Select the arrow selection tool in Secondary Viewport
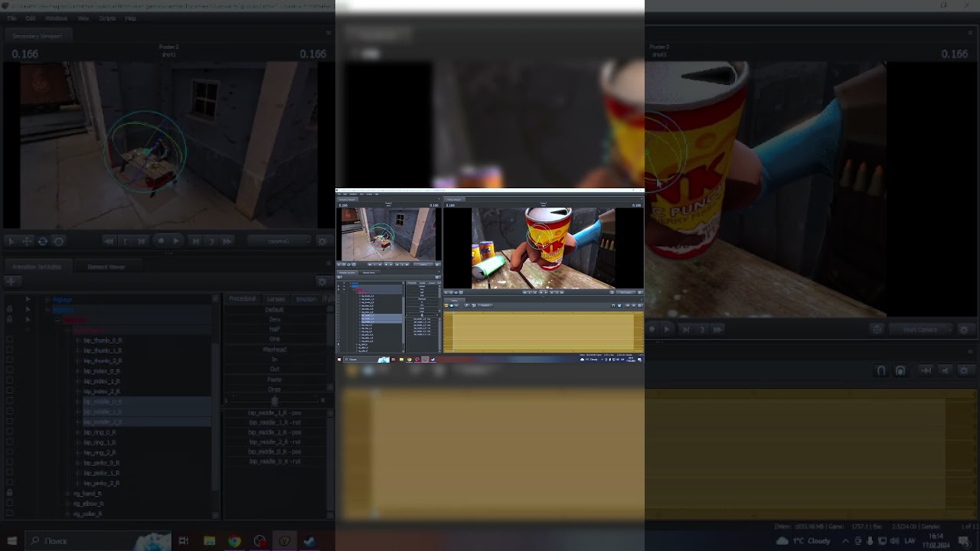980x551 pixels. 11,241
